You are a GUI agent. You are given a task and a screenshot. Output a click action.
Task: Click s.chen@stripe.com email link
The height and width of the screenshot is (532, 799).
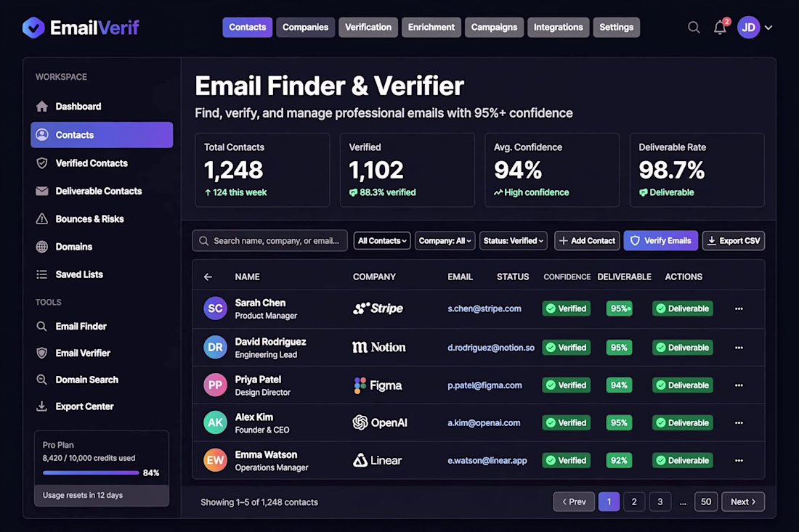pyautogui.click(x=484, y=308)
